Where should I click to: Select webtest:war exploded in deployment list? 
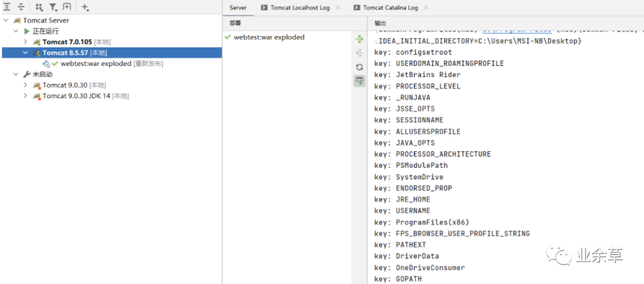click(269, 38)
